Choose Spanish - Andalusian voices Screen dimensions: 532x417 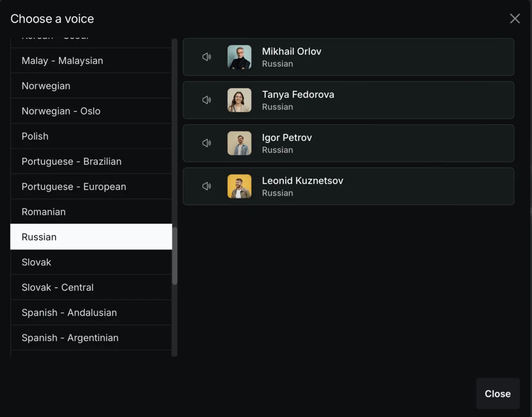click(69, 313)
